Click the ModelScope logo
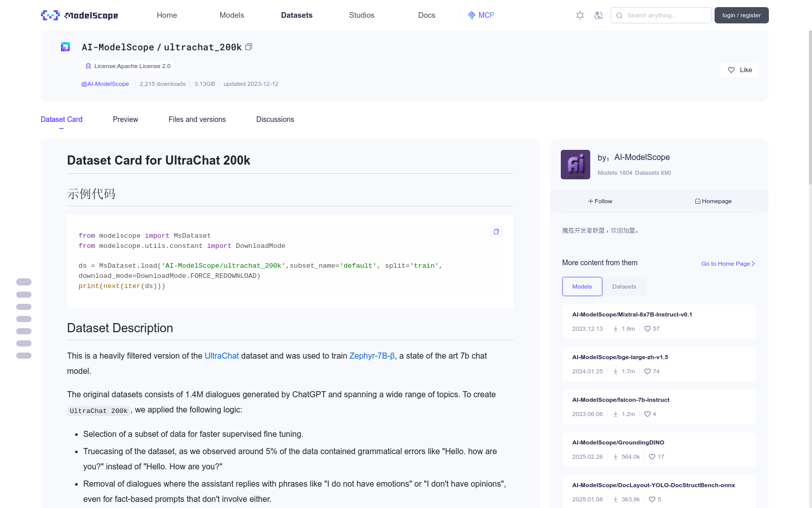The width and height of the screenshot is (812, 508). tap(80, 15)
